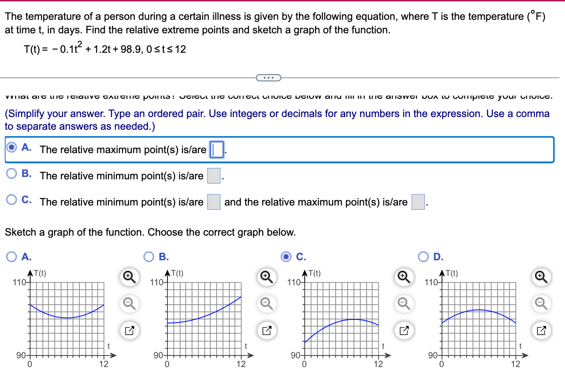Image resolution: width=565 pixels, height=392 pixels.
Task: Click the minimum answer box in choice C
Action: (213, 202)
